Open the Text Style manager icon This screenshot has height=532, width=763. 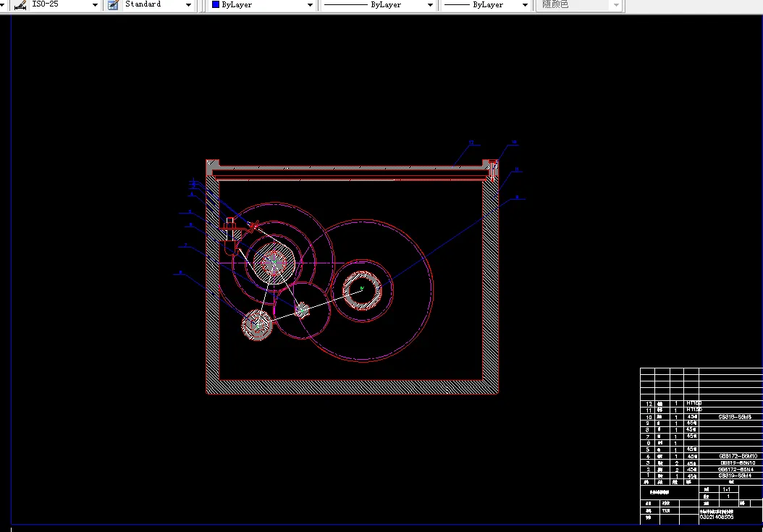click(113, 5)
